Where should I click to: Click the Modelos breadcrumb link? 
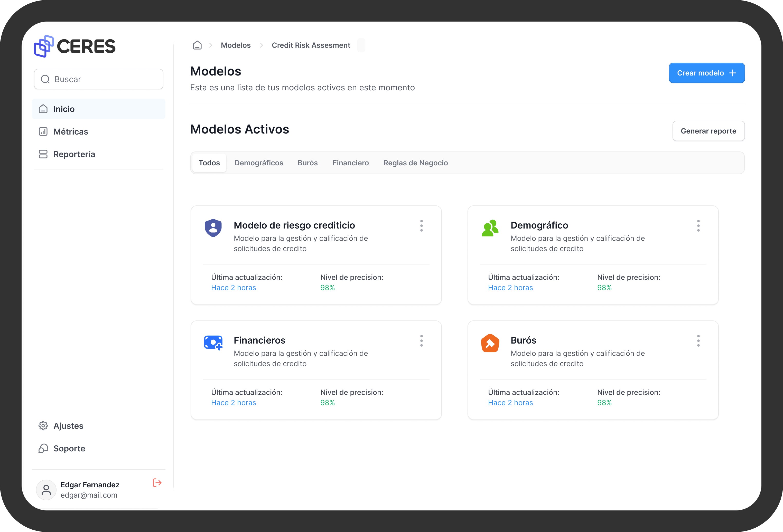(236, 45)
